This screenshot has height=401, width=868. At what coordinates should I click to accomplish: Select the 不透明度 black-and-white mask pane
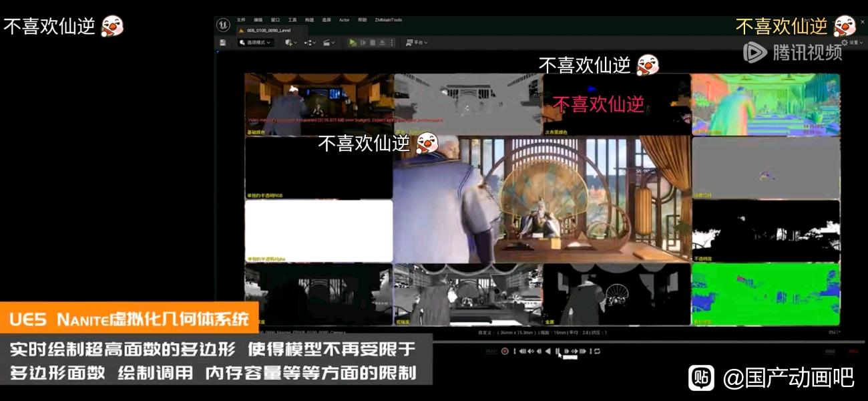click(766, 231)
